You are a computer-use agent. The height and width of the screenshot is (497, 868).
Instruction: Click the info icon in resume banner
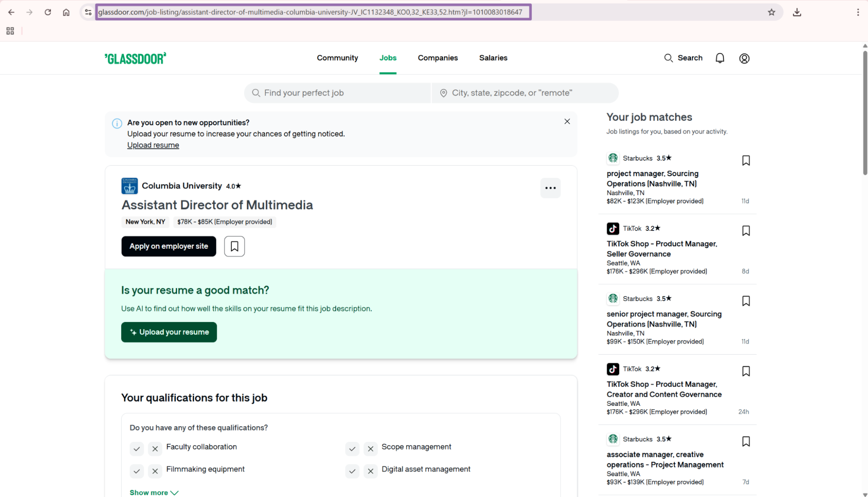pos(117,123)
